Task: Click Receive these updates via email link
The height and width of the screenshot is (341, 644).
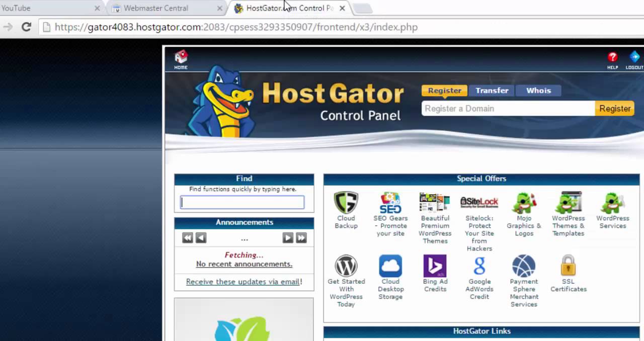Action: pyautogui.click(x=243, y=282)
